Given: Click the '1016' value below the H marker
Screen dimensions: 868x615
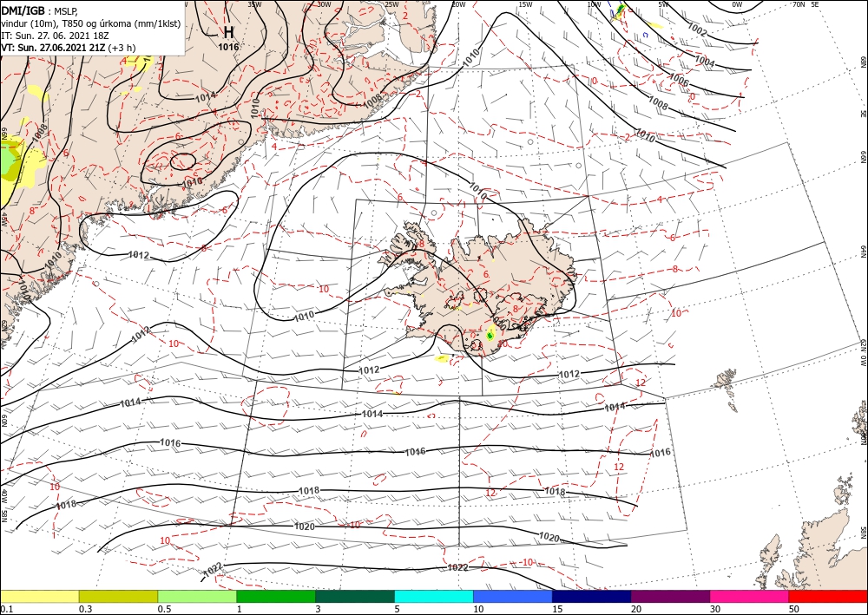Looking at the screenshot, I should (228, 47).
